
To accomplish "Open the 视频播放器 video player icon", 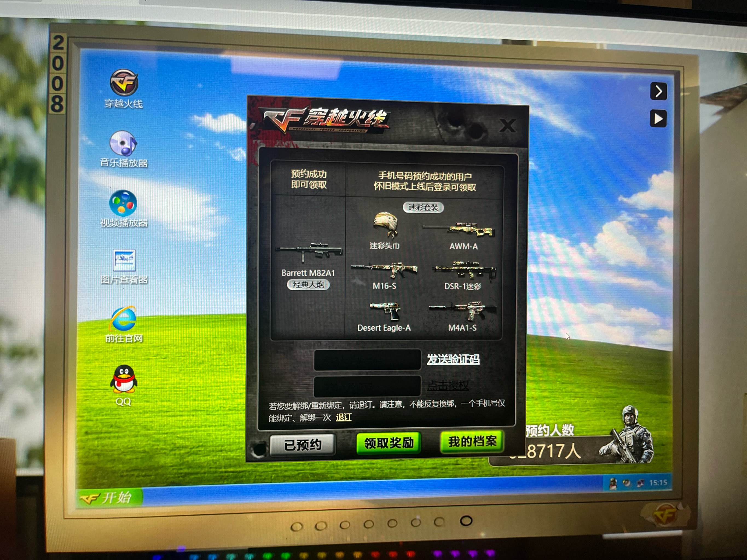I will [x=124, y=208].
